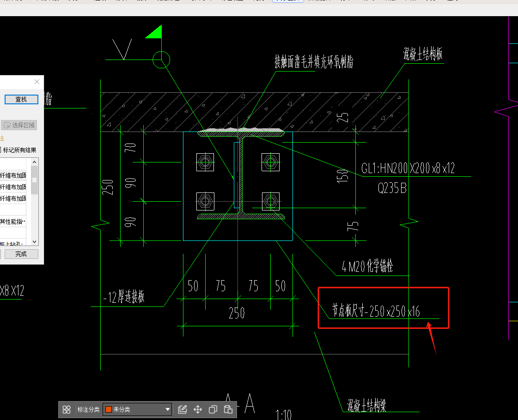Select the third 纤维布加固 result row
The height and width of the screenshot is (420, 518).
coord(13,198)
